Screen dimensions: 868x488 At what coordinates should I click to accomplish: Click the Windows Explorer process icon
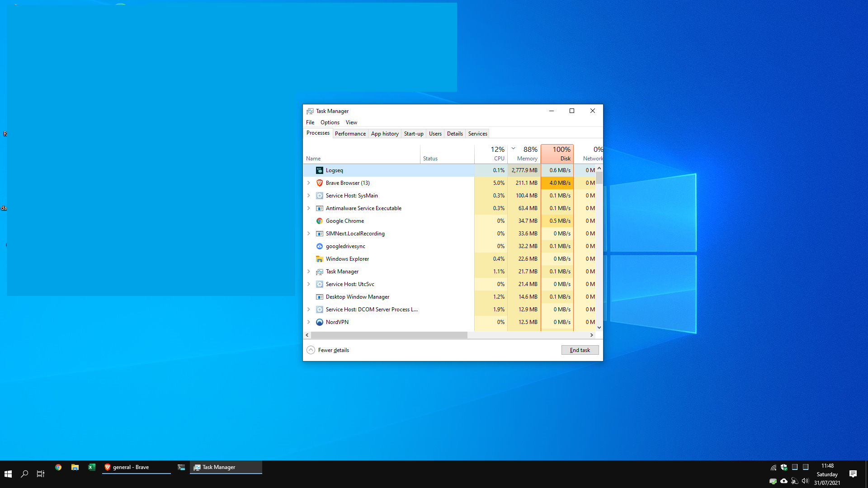pos(320,259)
